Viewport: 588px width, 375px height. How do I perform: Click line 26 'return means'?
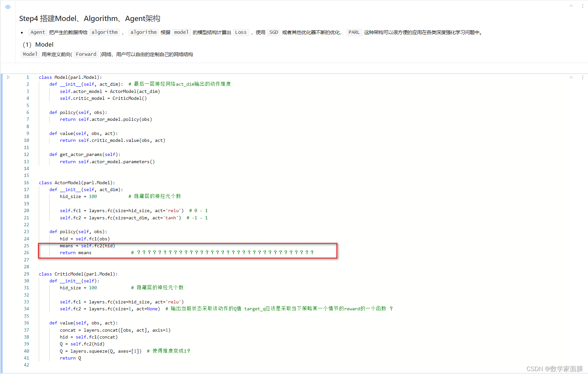pyautogui.click(x=76, y=253)
